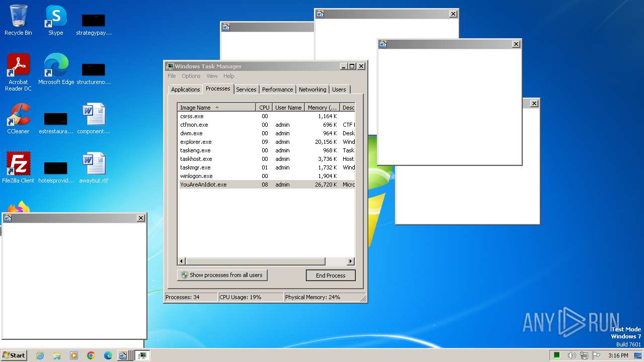This screenshot has width=644, height=362.
Task: Open Internet Explorer from the taskbar
Action: [40, 355]
